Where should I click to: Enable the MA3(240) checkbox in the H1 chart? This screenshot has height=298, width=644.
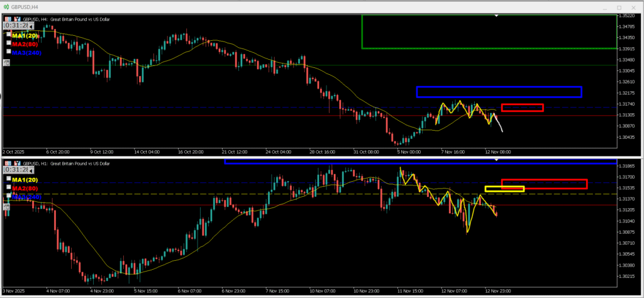point(9,196)
